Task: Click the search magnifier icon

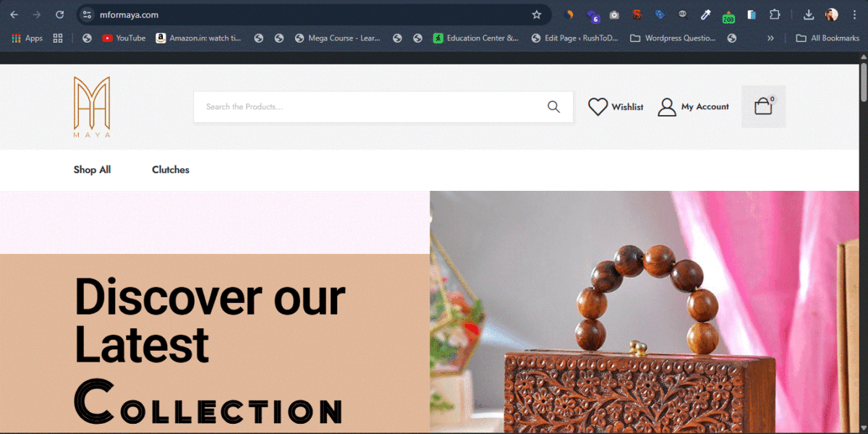Action: pyautogui.click(x=553, y=107)
